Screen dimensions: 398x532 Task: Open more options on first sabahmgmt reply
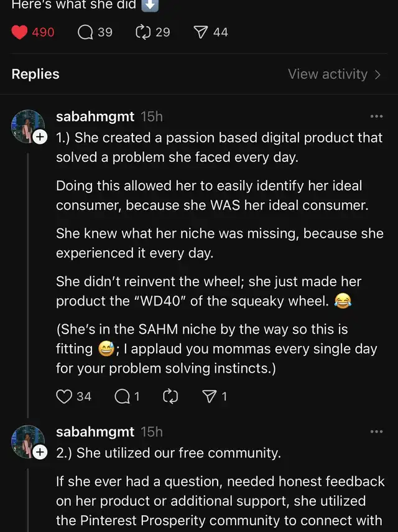coord(376,116)
